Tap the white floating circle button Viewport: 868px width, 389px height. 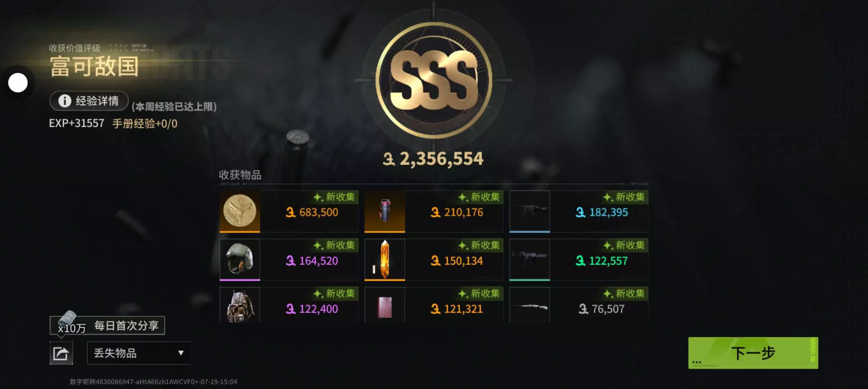point(18,83)
